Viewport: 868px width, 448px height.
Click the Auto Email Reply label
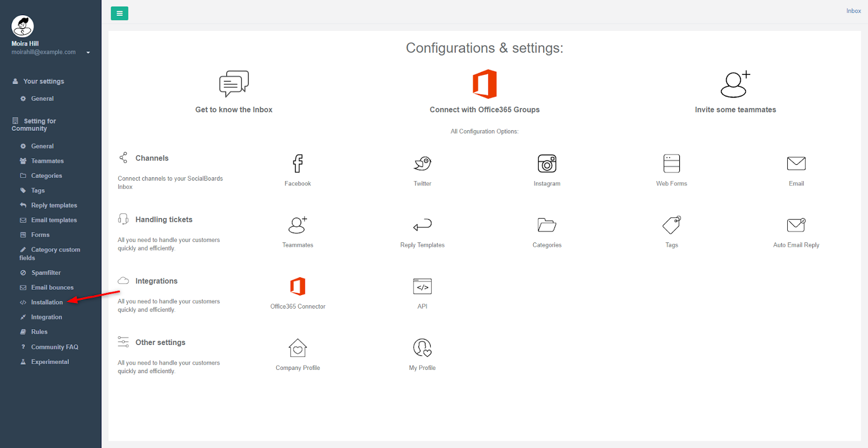796,245
